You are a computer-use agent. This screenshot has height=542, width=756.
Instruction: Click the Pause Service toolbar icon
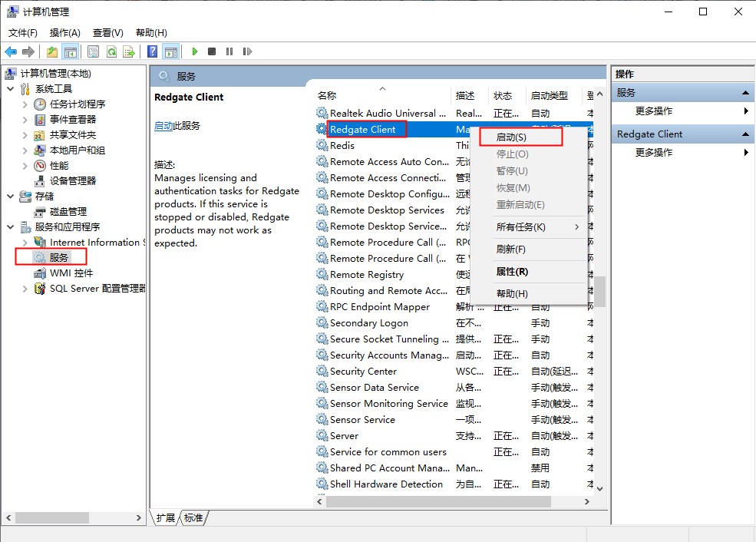coord(229,51)
